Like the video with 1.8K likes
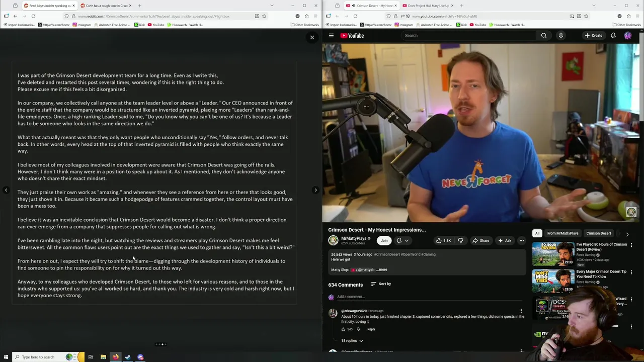This screenshot has height=362, width=644. (x=443, y=240)
